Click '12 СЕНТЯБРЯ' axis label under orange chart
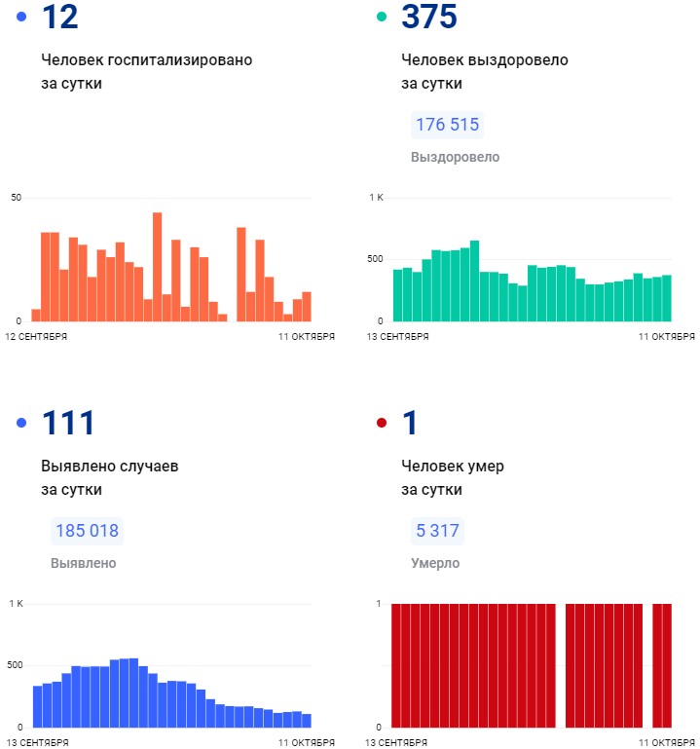The image size is (700, 749). coord(37,337)
